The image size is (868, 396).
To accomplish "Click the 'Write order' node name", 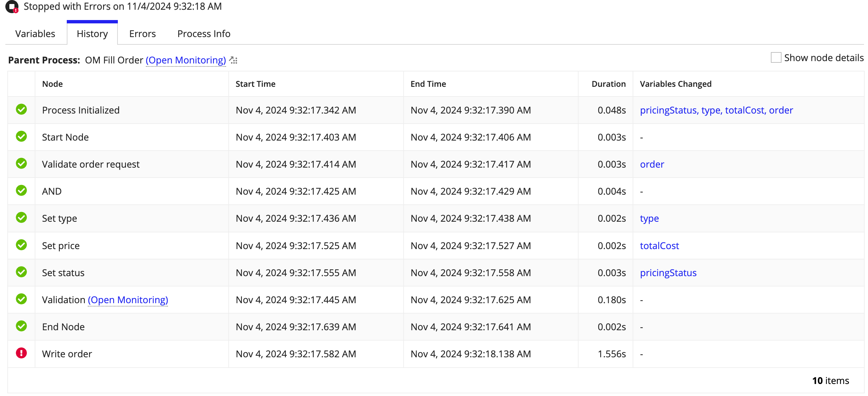I will 67,354.
